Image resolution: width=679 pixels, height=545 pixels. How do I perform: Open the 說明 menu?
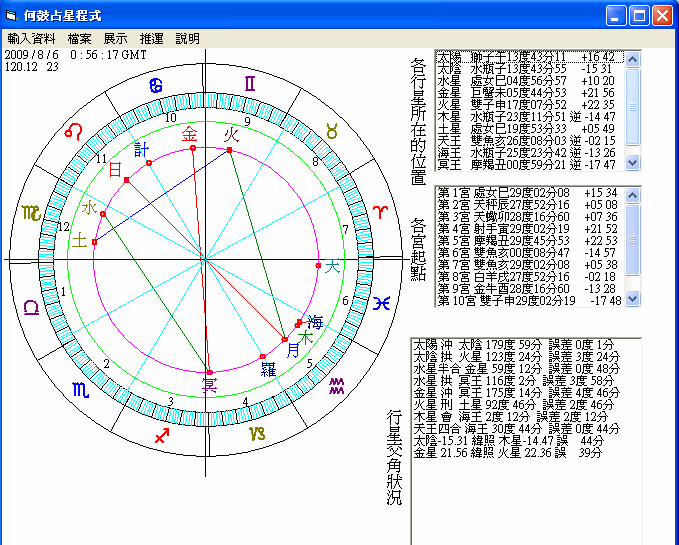click(188, 39)
